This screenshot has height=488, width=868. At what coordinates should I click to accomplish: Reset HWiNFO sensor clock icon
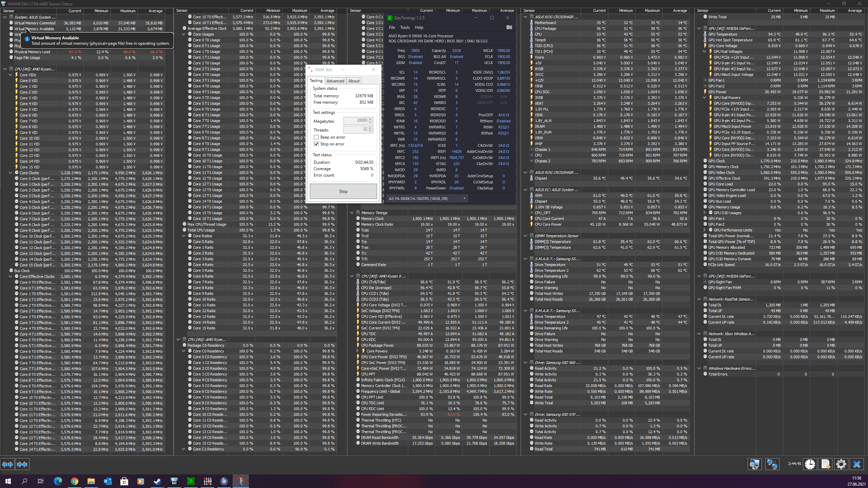[810, 464]
